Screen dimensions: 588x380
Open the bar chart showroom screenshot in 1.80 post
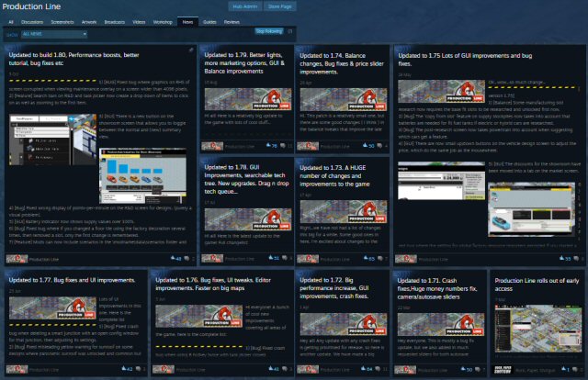pyautogui.click(x=143, y=176)
